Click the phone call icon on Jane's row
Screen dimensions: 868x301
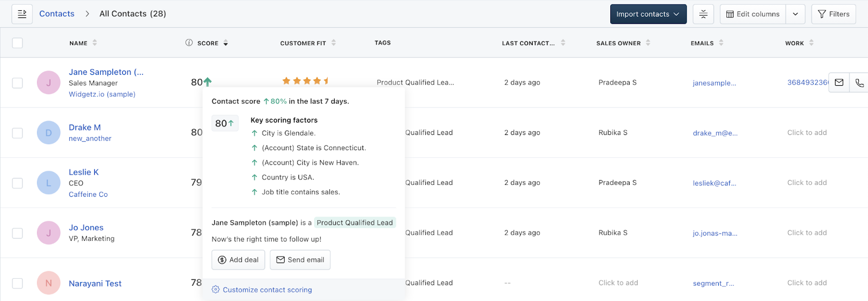[859, 82]
